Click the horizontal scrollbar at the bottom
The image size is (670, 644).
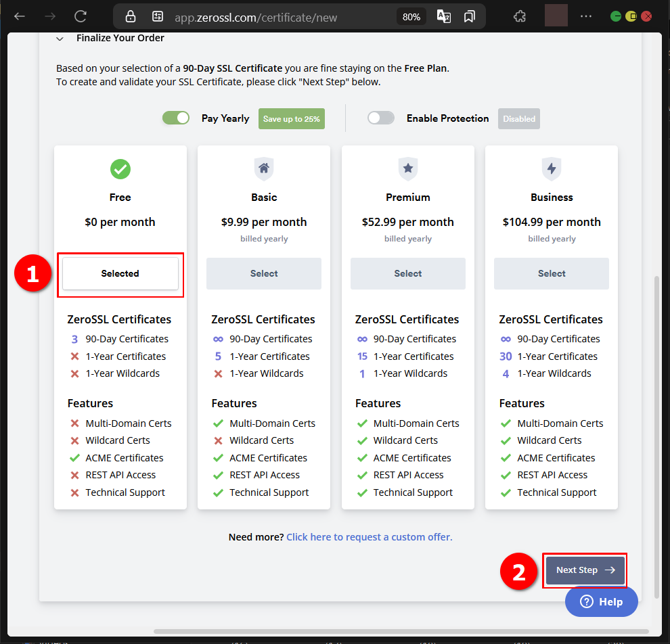[401, 631]
